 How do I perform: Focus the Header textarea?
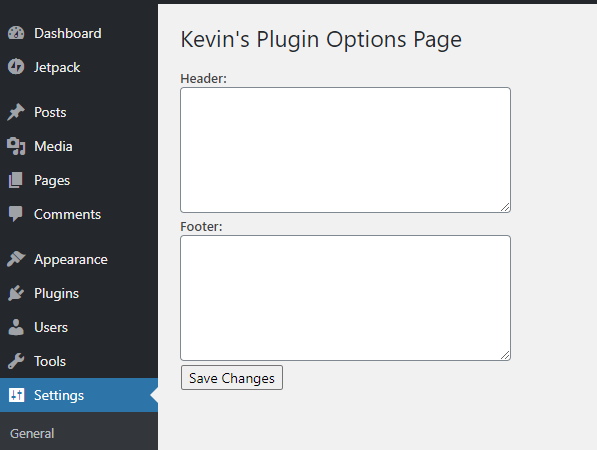click(345, 150)
